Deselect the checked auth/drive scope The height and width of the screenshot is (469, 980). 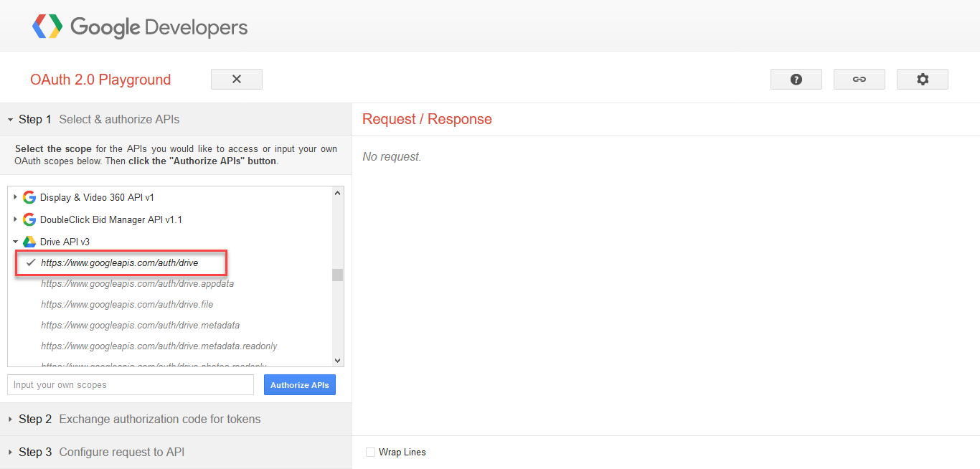click(x=119, y=263)
